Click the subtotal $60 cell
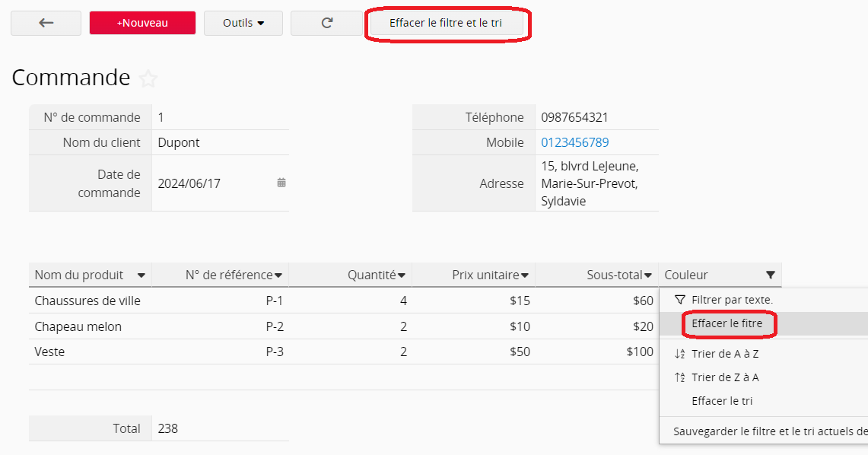The height and width of the screenshot is (455, 868). pos(596,301)
